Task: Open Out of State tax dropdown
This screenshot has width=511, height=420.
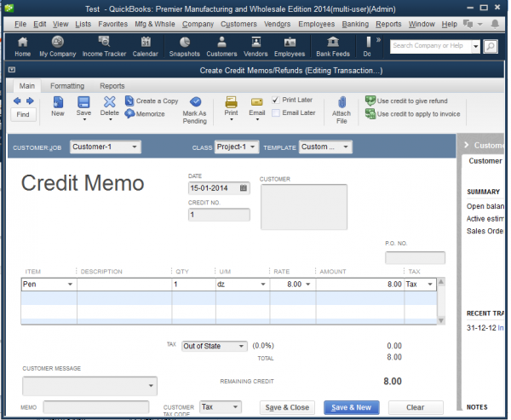Action: pyautogui.click(x=241, y=346)
